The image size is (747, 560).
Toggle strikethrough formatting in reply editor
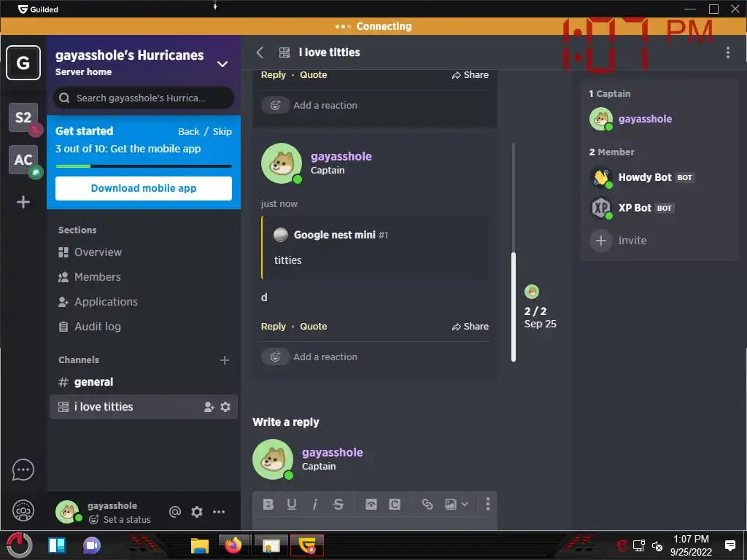point(338,505)
